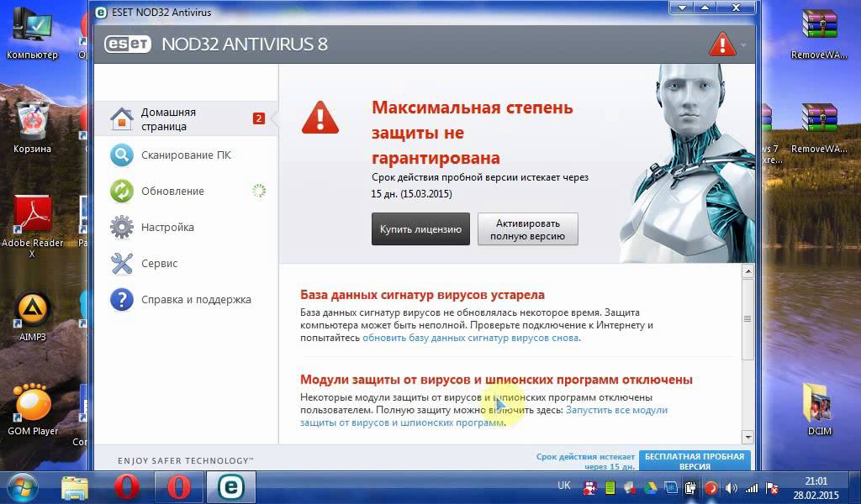This screenshot has width=861, height=504.
Task: Click the network signal tray icon
Action: (x=751, y=487)
